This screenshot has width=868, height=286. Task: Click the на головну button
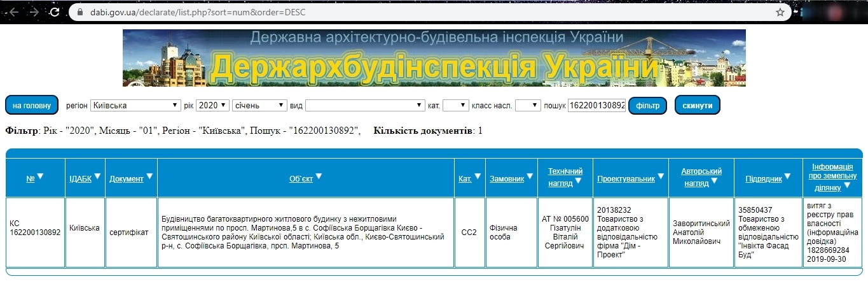(x=32, y=105)
